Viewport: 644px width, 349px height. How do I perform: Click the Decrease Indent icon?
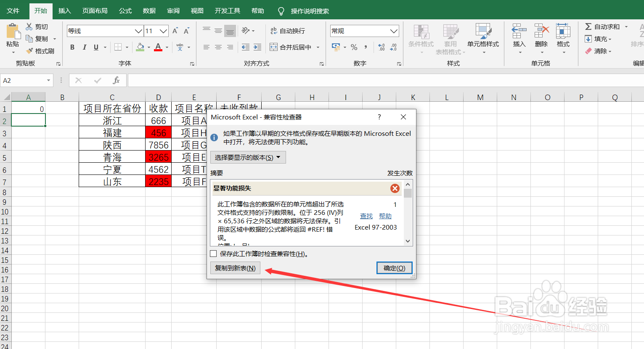tap(246, 47)
